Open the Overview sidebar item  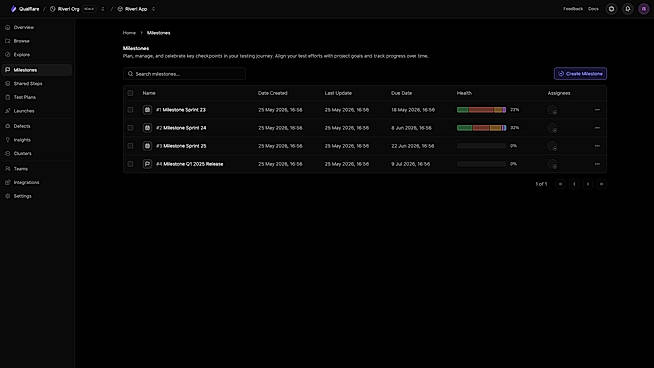coord(37,28)
